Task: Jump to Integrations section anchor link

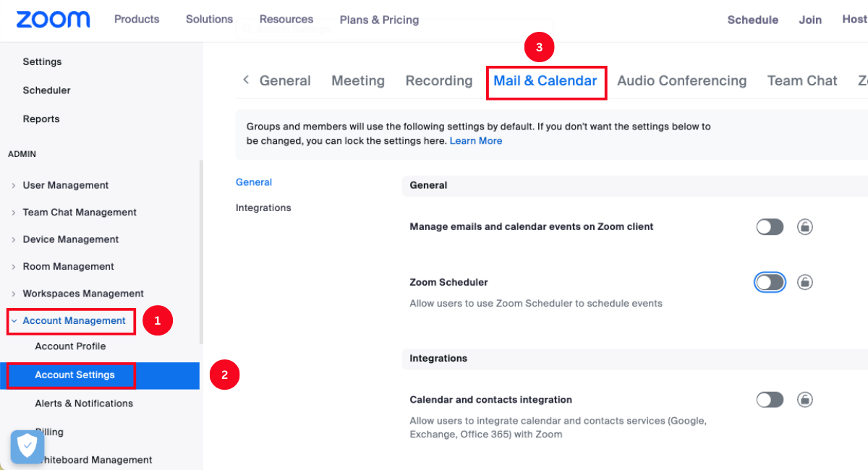Action: click(x=263, y=208)
